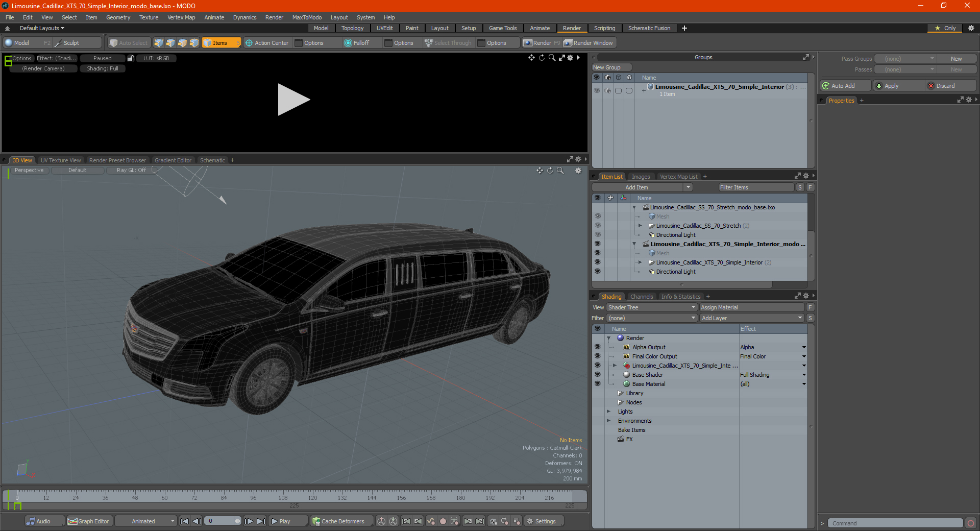Add a new layout tab with plus
The height and width of the screenshot is (531, 980).
coord(684,28)
